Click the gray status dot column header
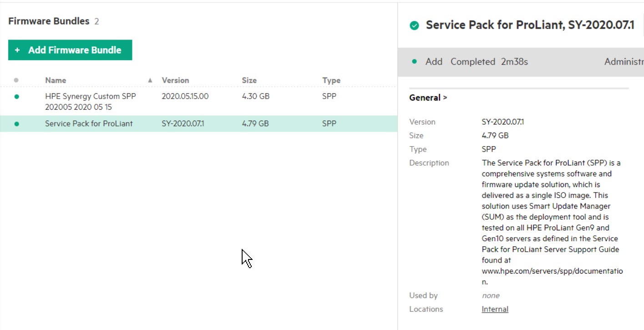 (16, 80)
